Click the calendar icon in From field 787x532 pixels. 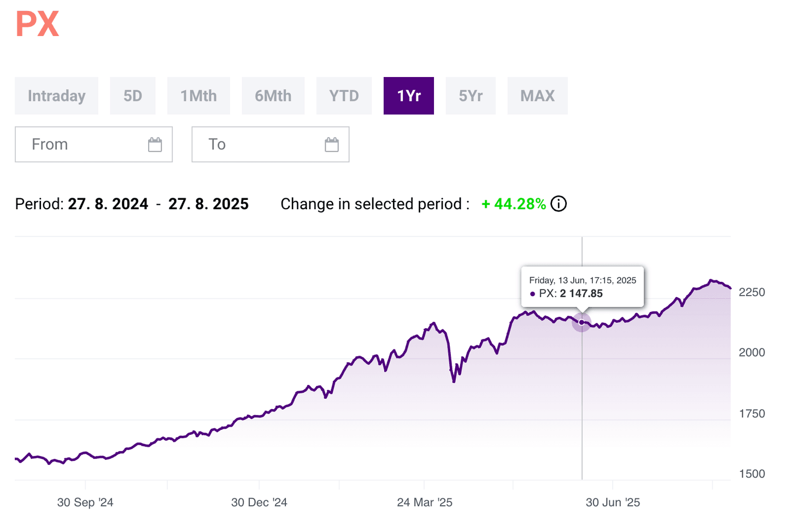click(155, 145)
